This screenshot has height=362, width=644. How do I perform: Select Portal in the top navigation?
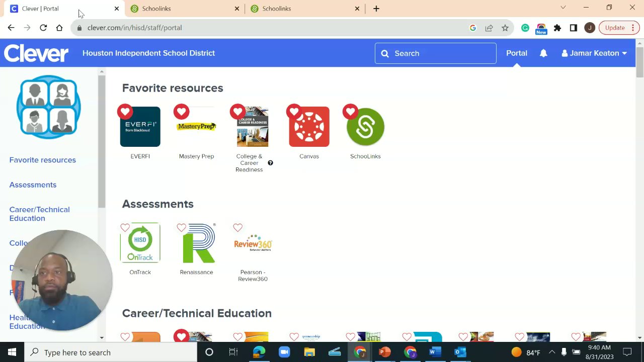(517, 53)
